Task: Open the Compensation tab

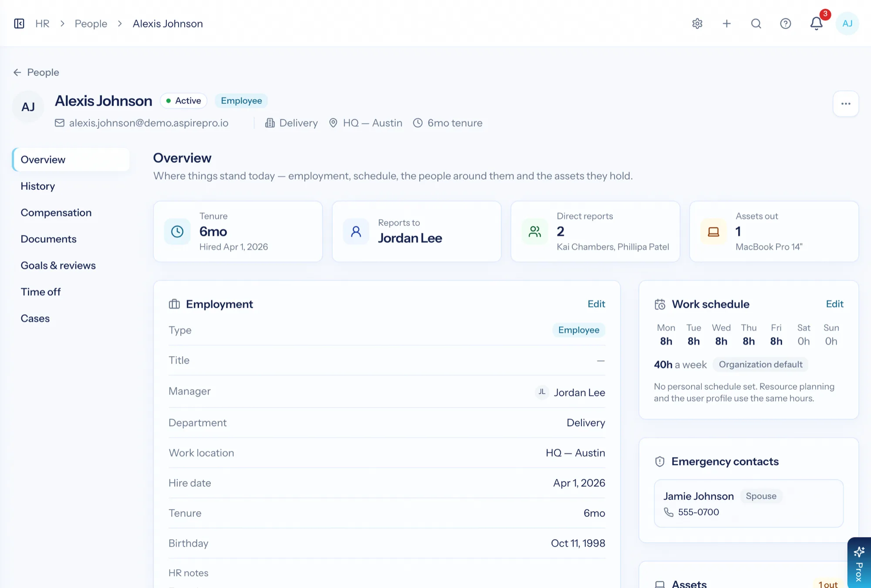Action: (71, 213)
